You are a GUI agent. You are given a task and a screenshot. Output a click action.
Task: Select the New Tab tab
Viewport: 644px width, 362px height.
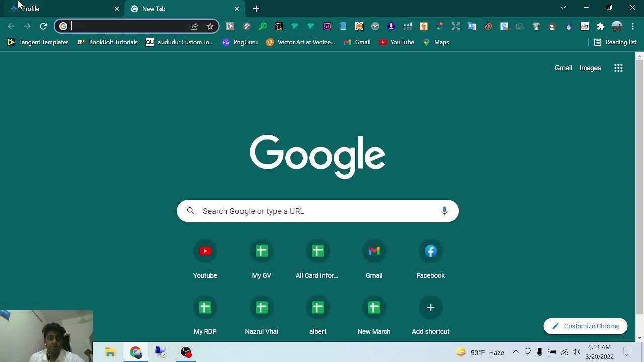[184, 9]
